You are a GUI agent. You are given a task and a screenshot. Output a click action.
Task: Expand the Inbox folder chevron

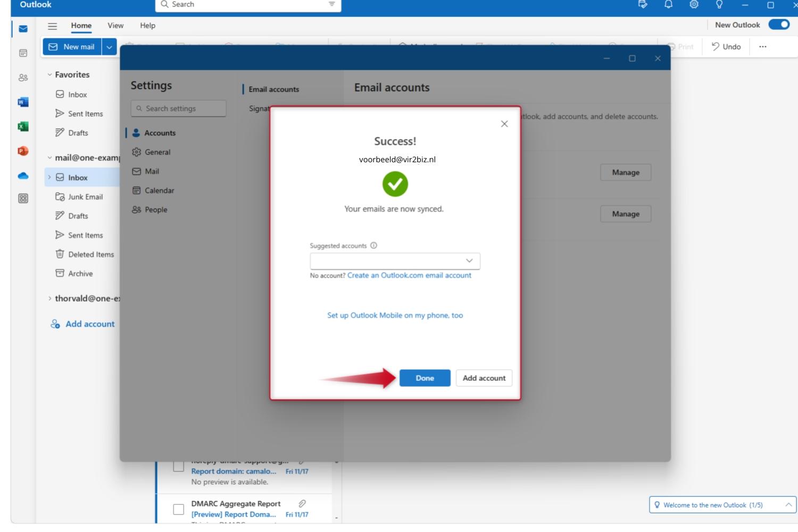tap(49, 177)
